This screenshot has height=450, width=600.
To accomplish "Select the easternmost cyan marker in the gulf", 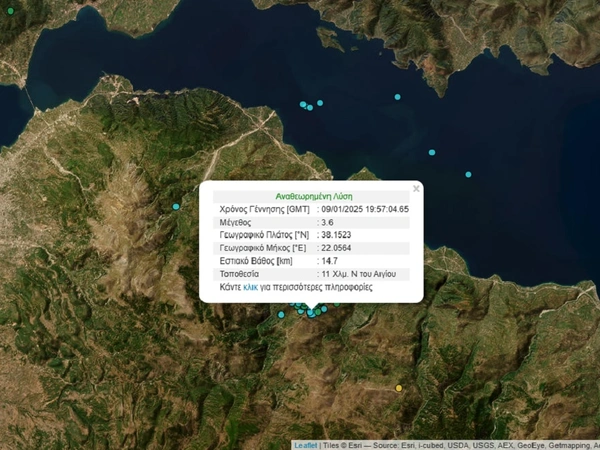I will (468, 174).
